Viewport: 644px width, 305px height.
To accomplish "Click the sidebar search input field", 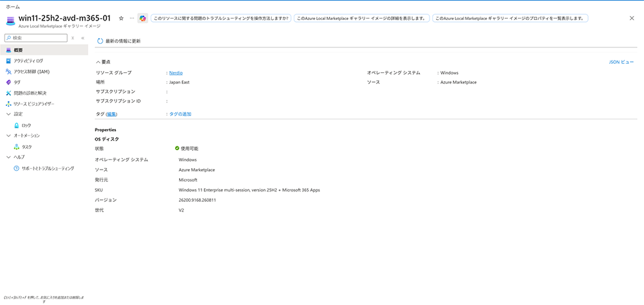I will (36, 38).
